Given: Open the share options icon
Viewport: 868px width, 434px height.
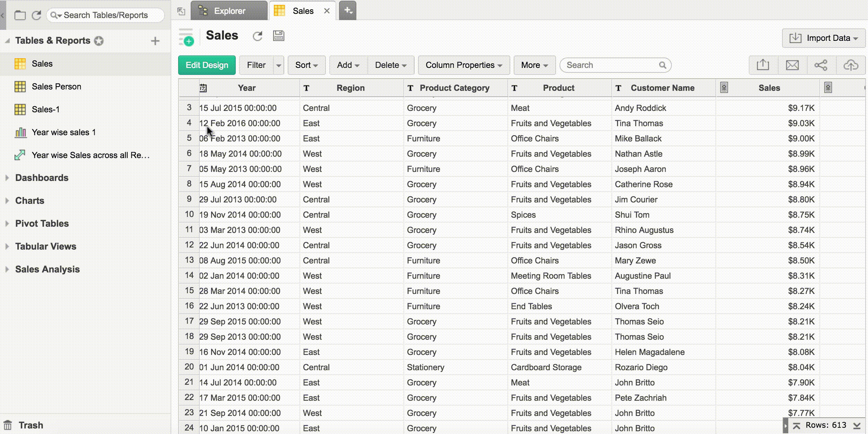Looking at the screenshot, I should (821, 65).
